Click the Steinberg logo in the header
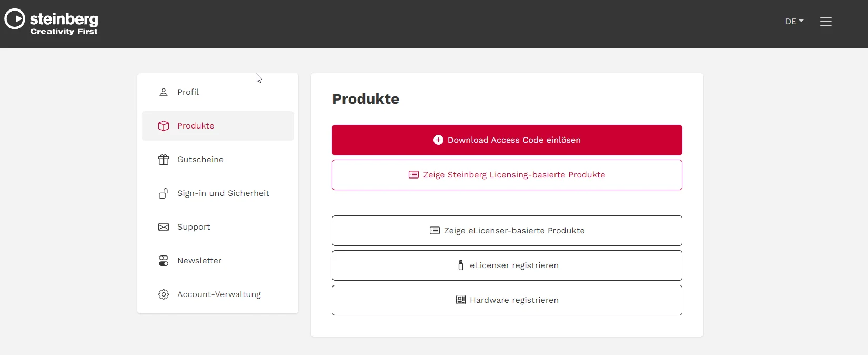Screen dimensions: 868x355 tap(51, 22)
